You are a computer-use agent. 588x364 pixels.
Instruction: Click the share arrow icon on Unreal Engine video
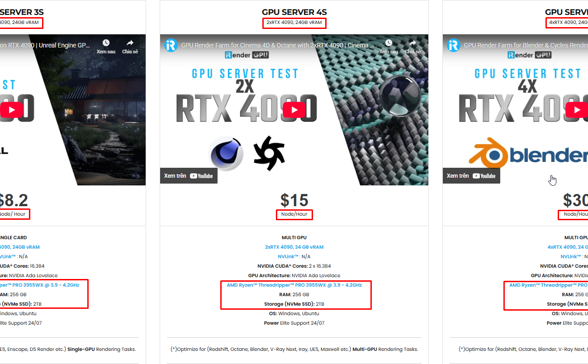pyautogui.click(x=130, y=43)
